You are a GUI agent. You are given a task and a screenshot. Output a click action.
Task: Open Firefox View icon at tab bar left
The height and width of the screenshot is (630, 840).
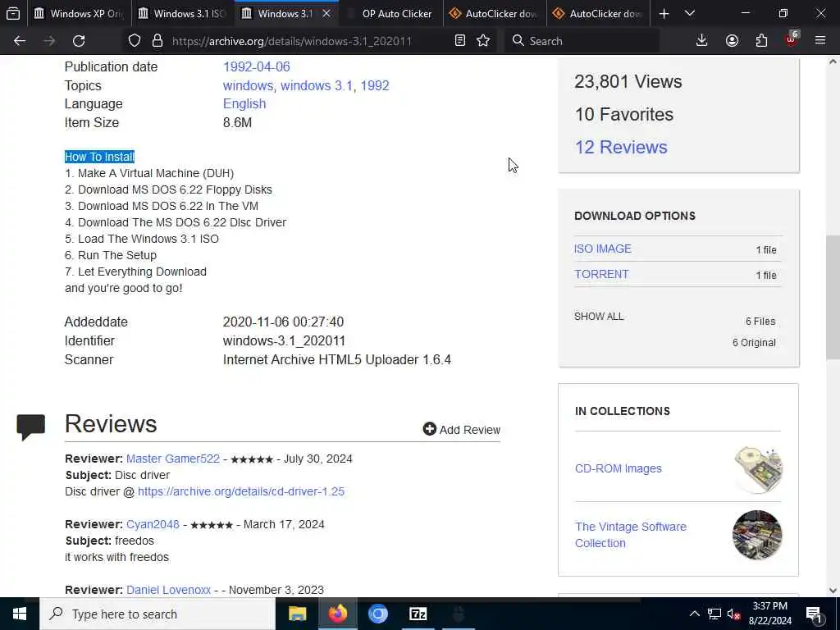point(13,13)
